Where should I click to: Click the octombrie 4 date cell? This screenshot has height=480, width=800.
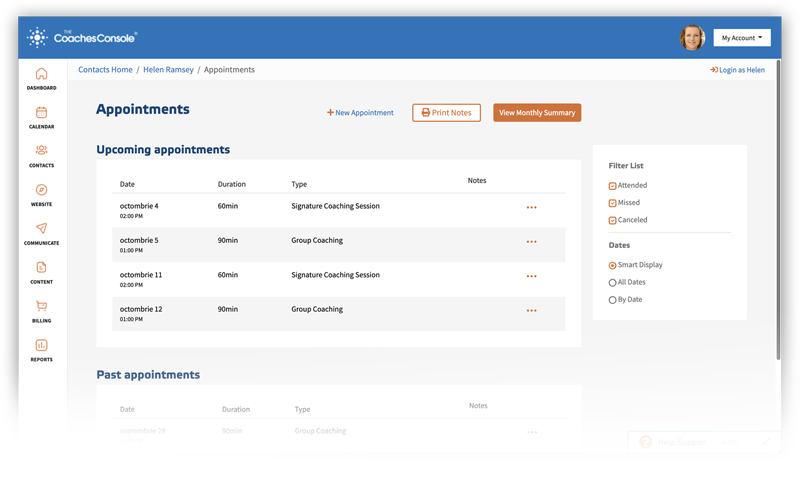[x=139, y=210]
